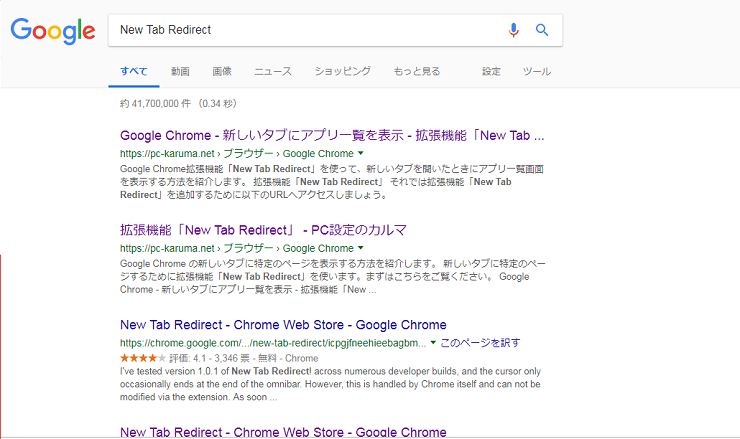Switch to the 動画 tab
Screen dimensions: 740x439
(180, 71)
